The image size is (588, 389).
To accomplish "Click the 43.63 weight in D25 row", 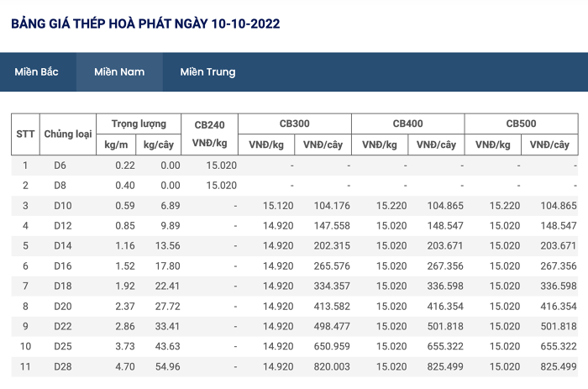I will click(168, 346).
